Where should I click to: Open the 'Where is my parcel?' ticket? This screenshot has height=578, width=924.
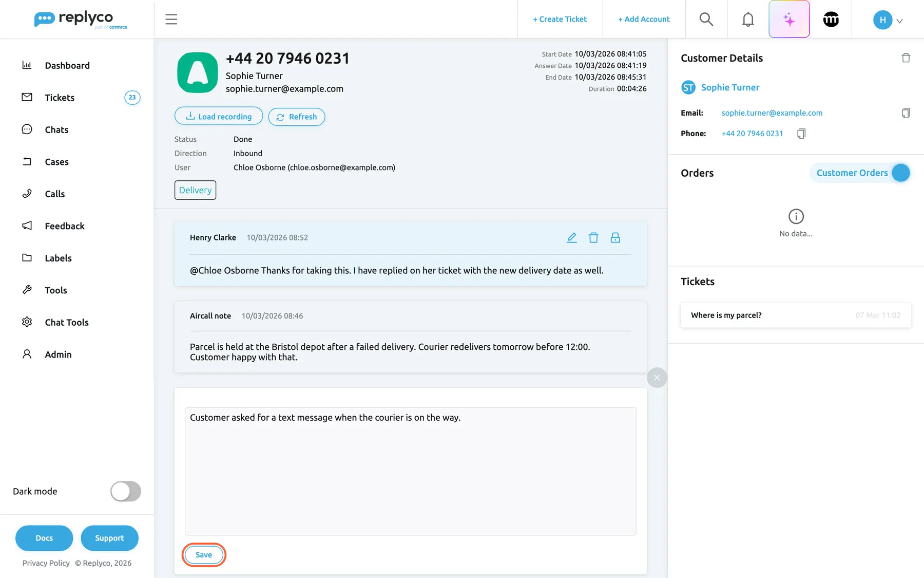click(x=796, y=315)
